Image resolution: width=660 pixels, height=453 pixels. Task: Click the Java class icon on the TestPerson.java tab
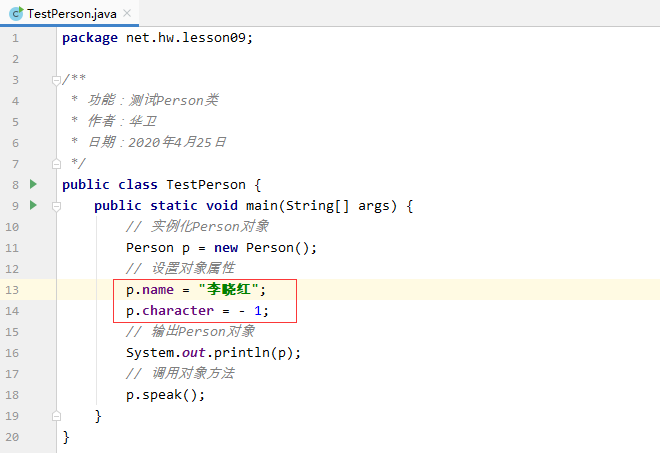click(x=16, y=13)
